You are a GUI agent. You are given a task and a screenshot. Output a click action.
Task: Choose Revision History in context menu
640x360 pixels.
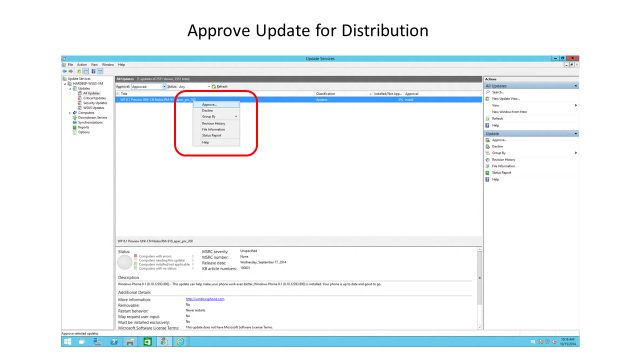tap(216, 123)
